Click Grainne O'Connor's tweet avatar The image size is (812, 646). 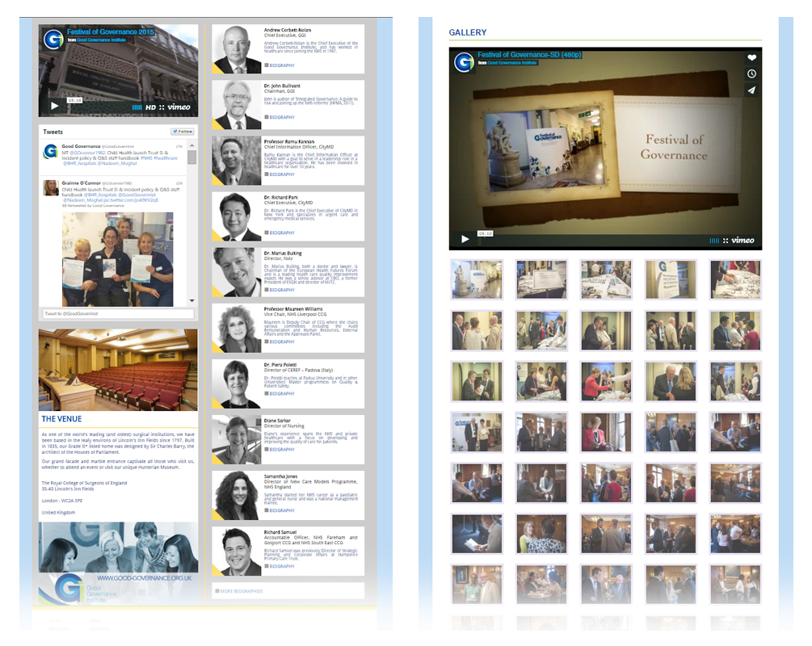(50, 188)
